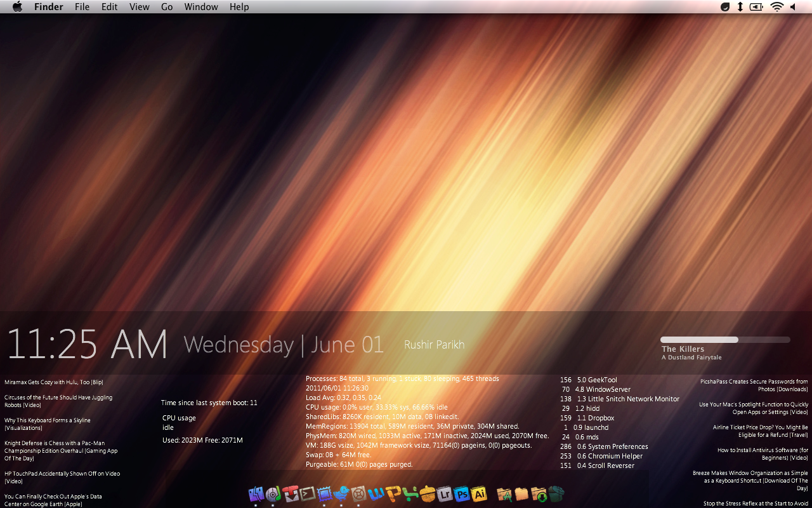
Task: Click headline Airline Ticket Price Drop
Action: [761, 431]
